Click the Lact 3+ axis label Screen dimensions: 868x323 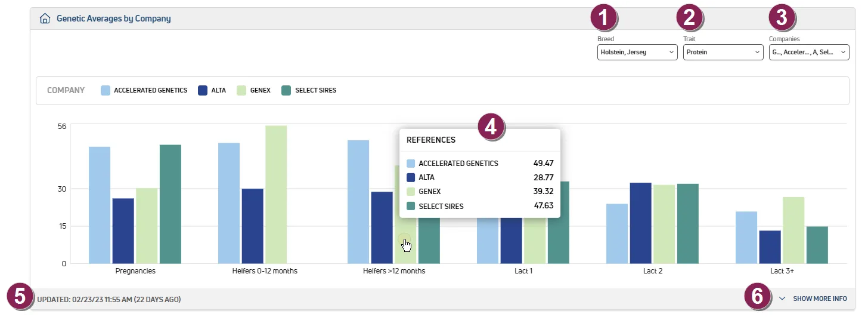pyautogui.click(x=782, y=271)
